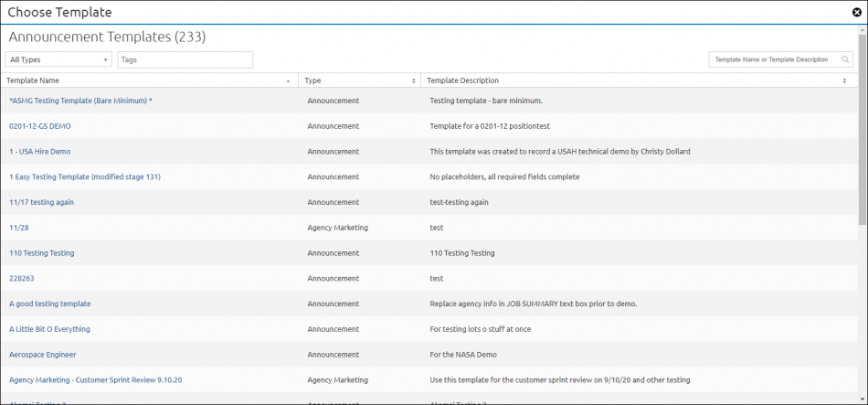Click Agency Marketing type in Customer Sprint Review row

[338, 380]
